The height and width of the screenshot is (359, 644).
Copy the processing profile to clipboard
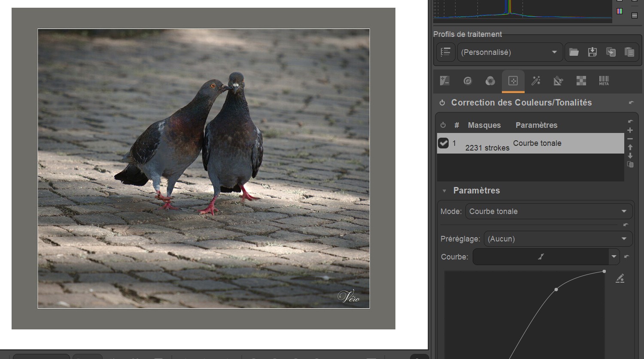coord(611,52)
